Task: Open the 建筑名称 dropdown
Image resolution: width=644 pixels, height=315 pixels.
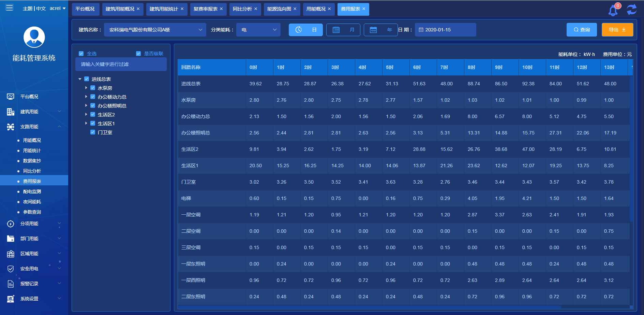Action: click(x=155, y=30)
